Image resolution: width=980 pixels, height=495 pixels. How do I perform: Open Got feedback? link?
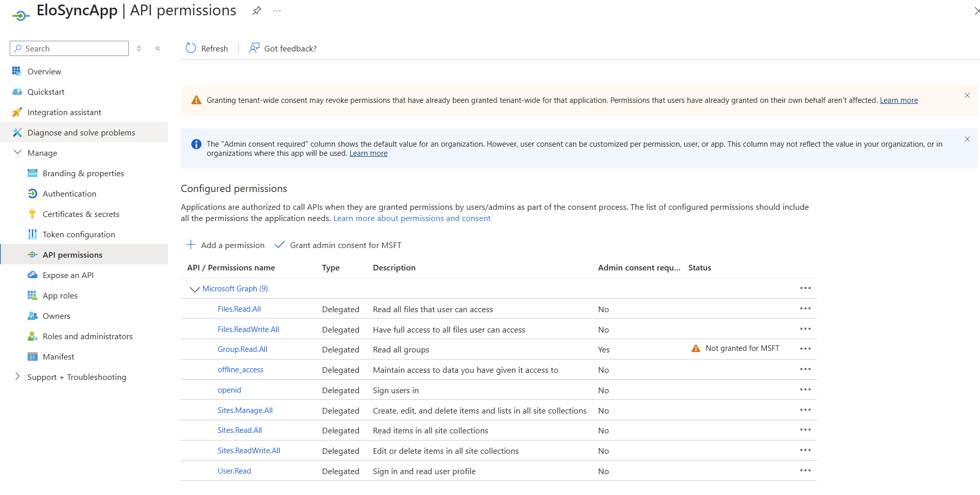point(283,48)
